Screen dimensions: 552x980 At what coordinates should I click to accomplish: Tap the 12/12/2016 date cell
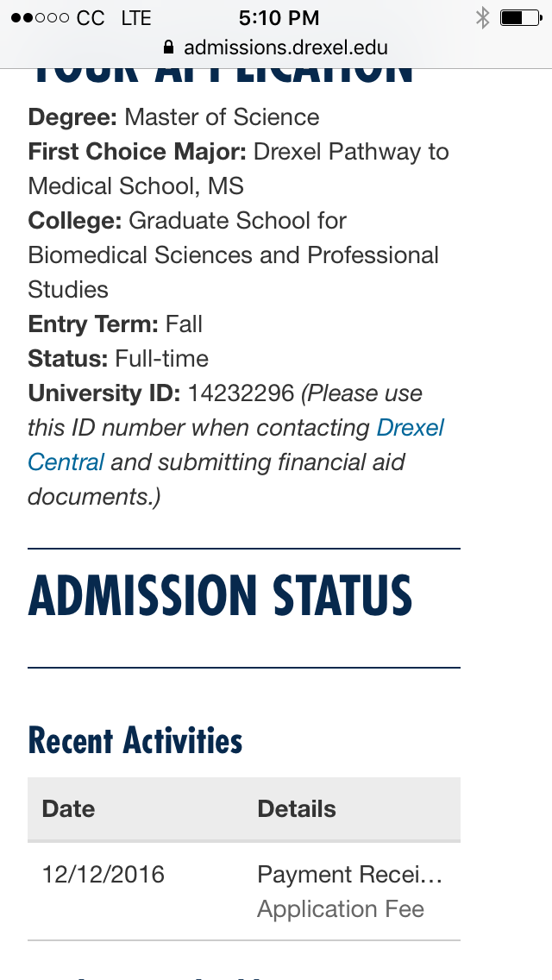[x=103, y=875]
